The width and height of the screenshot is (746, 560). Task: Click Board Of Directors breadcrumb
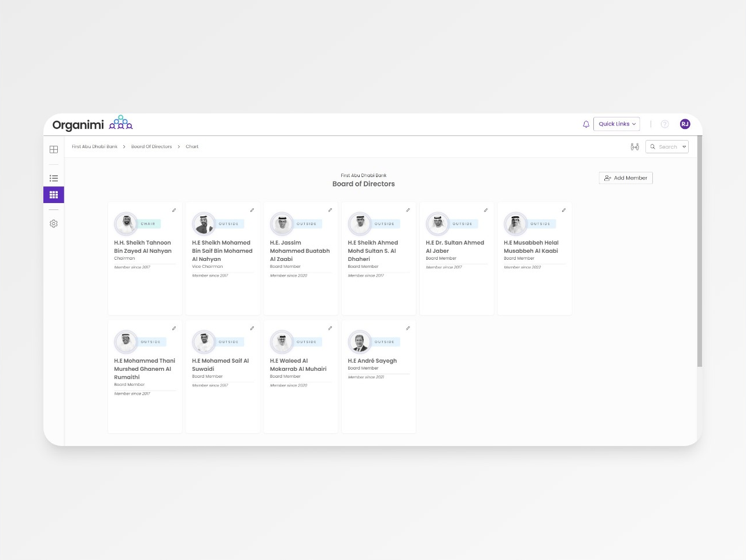point(152,146)
